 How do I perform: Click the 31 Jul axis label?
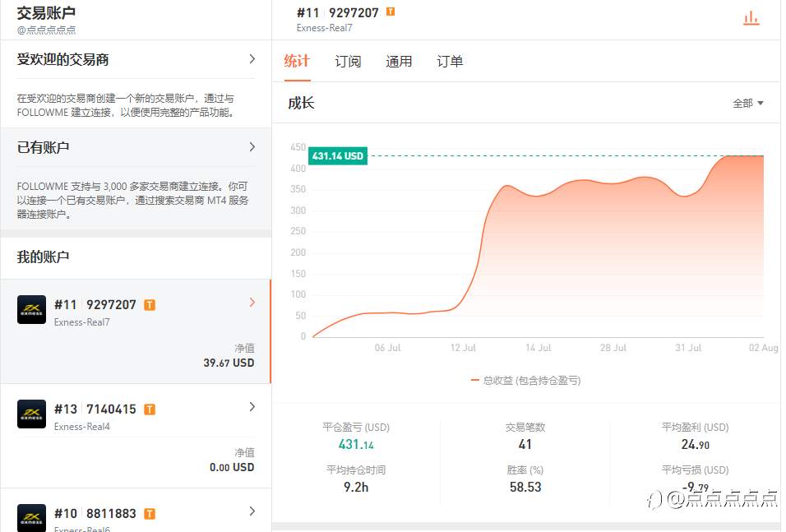688,348
